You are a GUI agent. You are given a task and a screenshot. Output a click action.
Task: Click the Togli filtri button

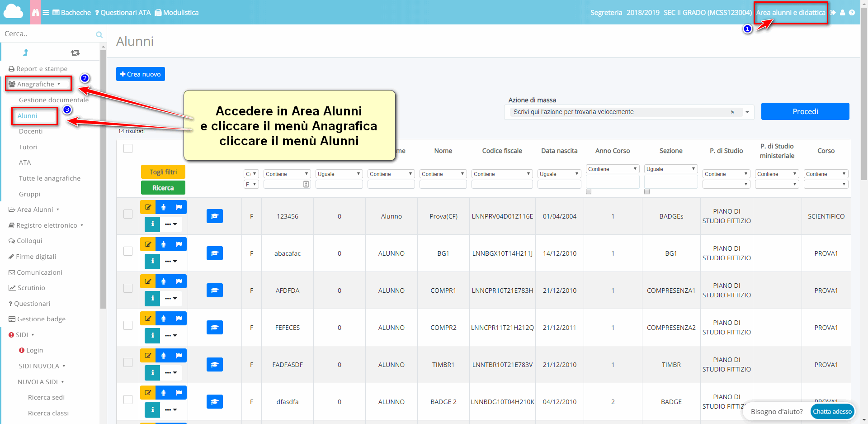tap(163, 172)
